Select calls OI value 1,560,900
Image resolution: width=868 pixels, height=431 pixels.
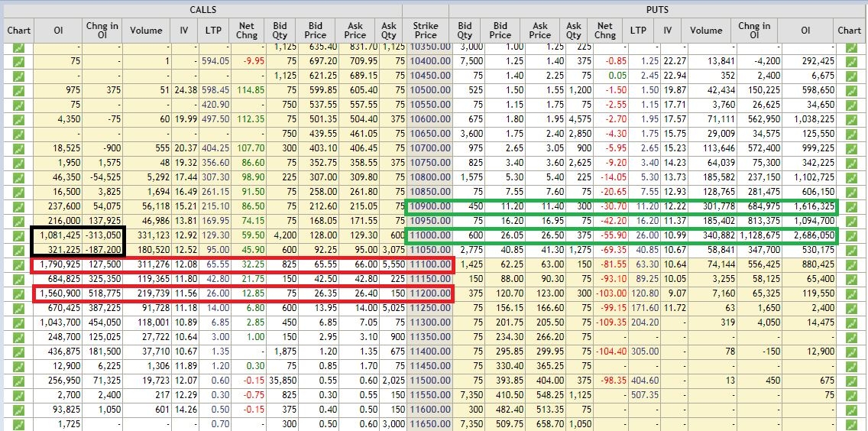coord(60,293)
